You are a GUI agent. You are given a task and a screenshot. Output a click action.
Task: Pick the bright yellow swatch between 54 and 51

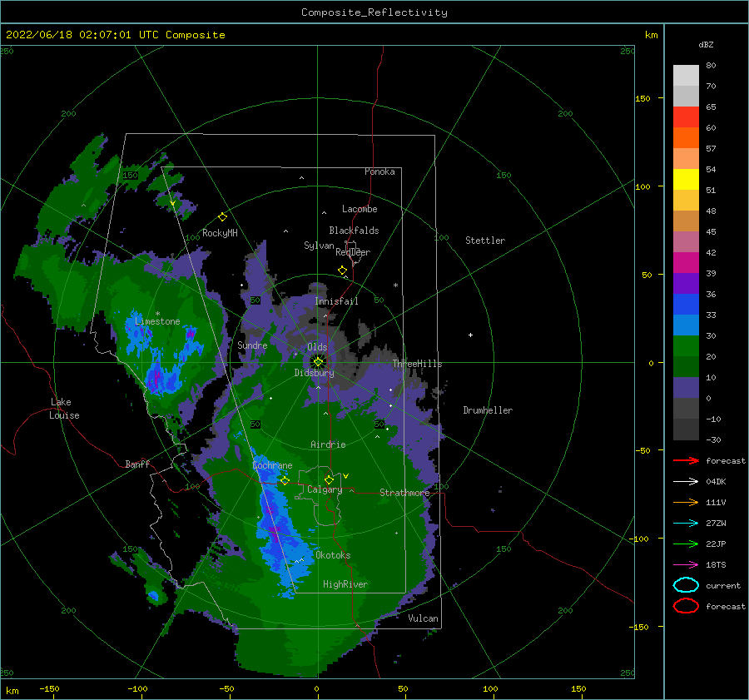coord(686,180)
